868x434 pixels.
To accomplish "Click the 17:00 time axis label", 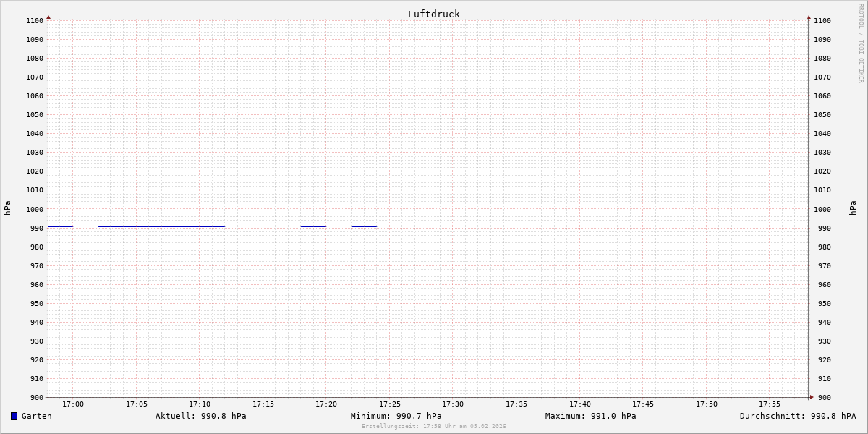I will pyautogui.click(x=73, y=404).
